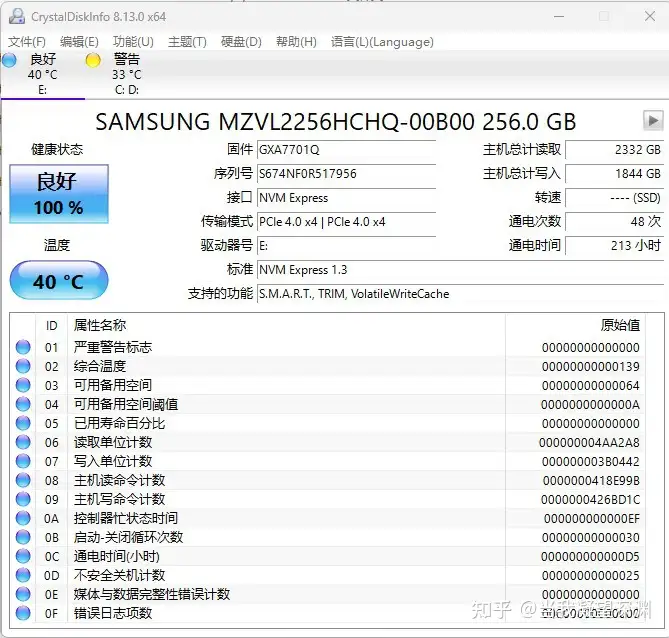This screenshot has height=638, width=669.
Task: Select the C: D: disk tab with 警告 status
Action: point(127,74)
